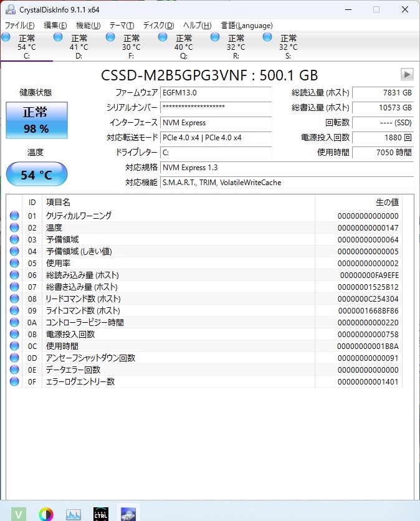This screenshot has width=420, height=521.
Task: Click total host writes value 10573 GB
Action: 383,108
